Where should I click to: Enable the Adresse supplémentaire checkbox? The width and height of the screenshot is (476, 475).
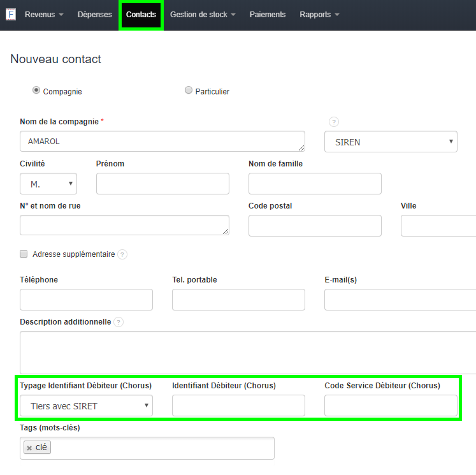point(24,254)
